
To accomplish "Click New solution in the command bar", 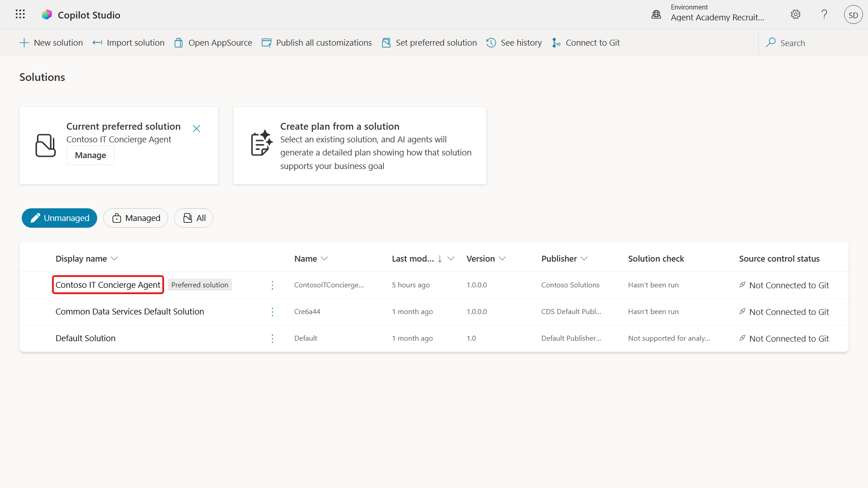I will coord(51,42).
